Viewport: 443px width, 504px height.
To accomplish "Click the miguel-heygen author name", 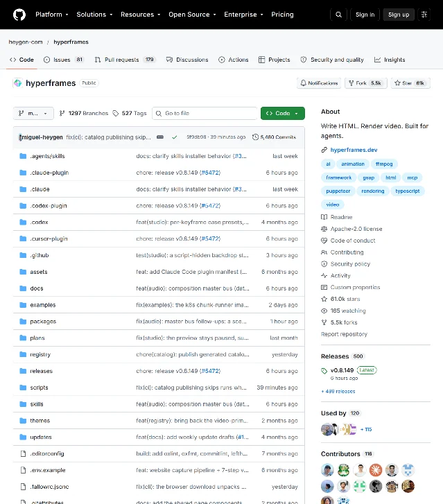I will tap(42, 137).
